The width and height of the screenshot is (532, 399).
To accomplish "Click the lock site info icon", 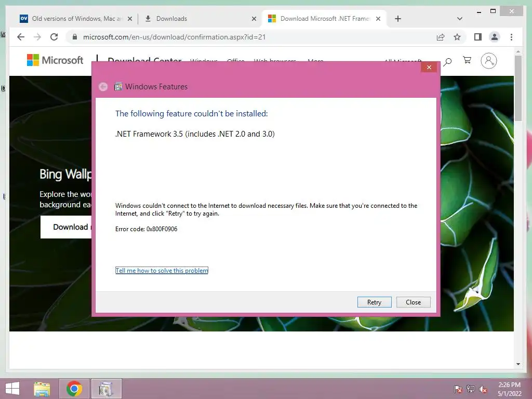I will 75,37.
